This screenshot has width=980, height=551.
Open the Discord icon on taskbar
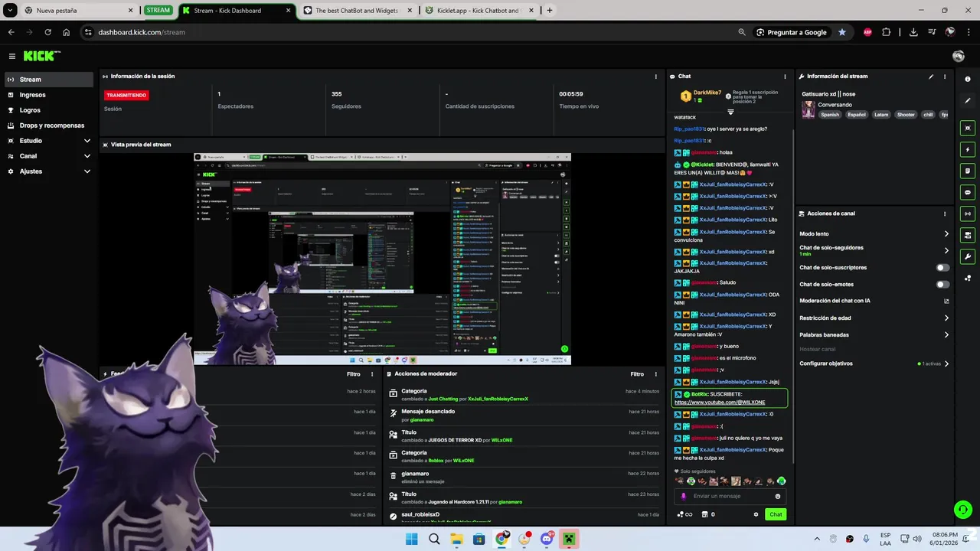pos(547,539)
